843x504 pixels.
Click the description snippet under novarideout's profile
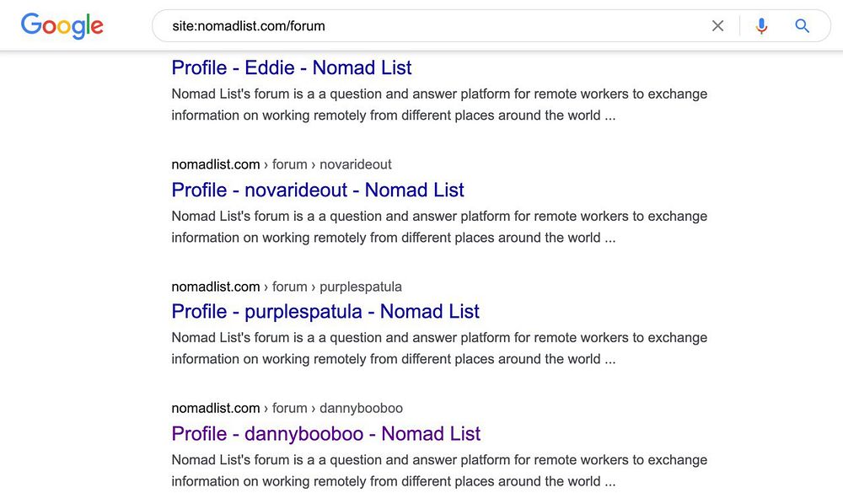click(x=438, y=227)
